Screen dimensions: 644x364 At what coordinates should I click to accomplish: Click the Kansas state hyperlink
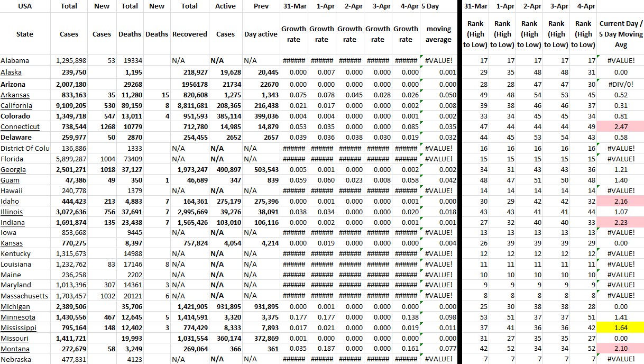(12, 243)
